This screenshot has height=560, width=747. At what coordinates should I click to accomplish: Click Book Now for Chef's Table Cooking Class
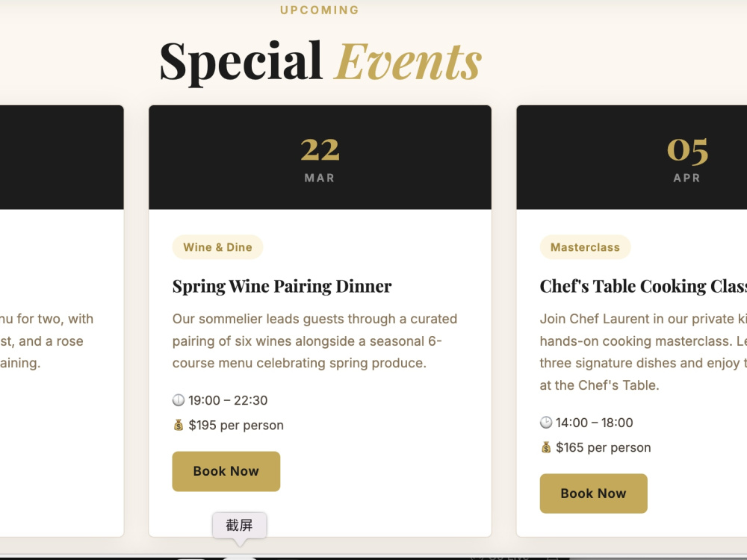tap(593, 494)
